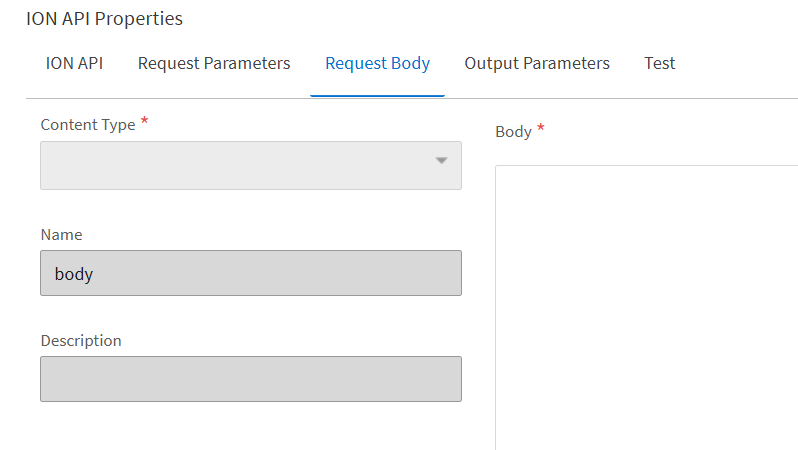Click the "ION API Properties" panel title
Viewport: 798px width, 450px height.
[x=104, y=19]
